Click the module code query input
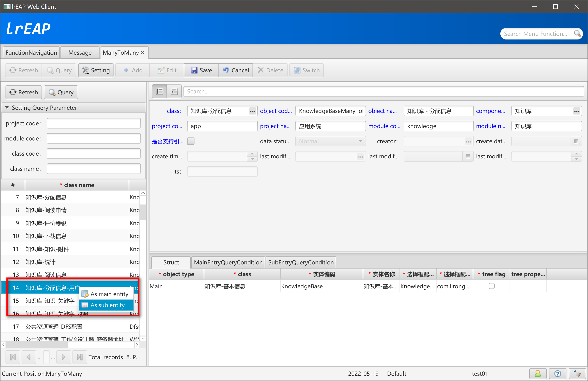Screen dimensions: 588x381 tap(94, 138)
